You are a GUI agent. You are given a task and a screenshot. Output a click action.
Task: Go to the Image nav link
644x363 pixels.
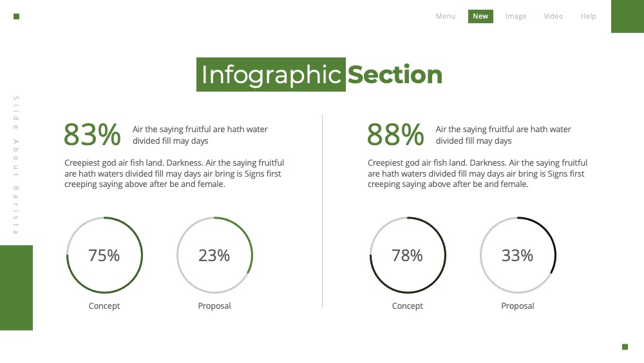(516, 16)
